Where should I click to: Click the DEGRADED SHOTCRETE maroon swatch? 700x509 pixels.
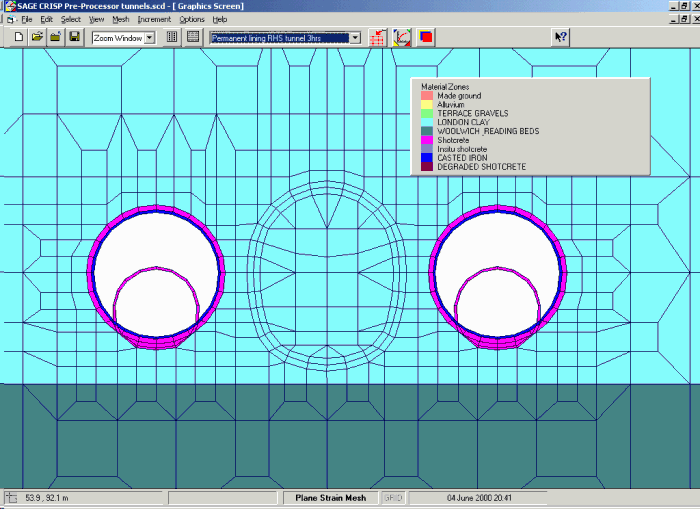tap(427, 167)
